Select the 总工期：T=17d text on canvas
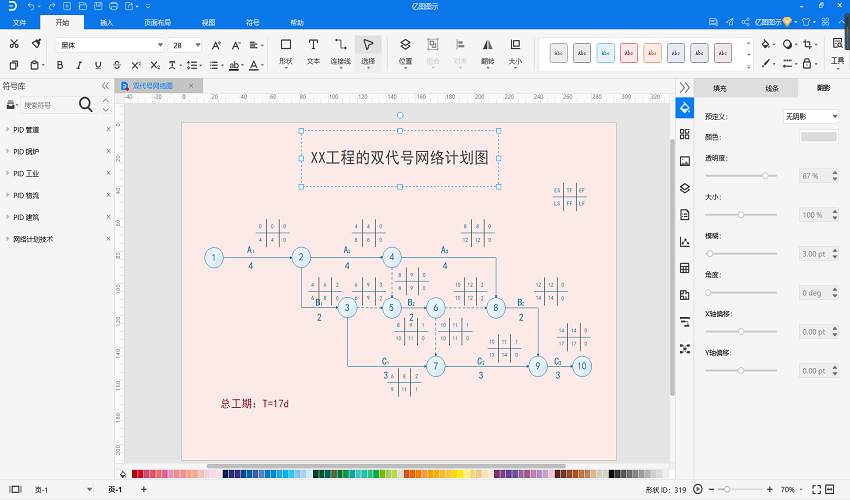Screen dimensions: 850x500 pos(255,403)
